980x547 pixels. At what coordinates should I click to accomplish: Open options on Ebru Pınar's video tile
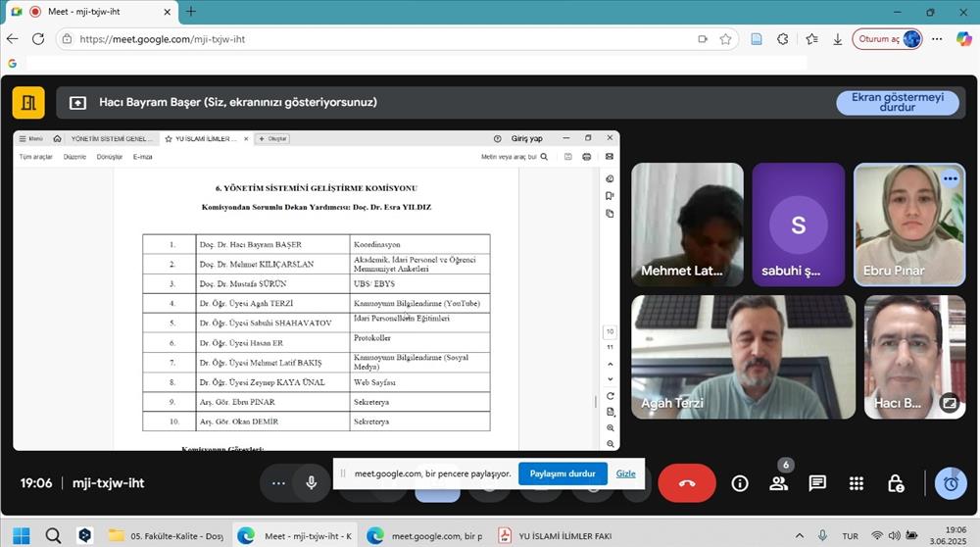tap(951, 178)
